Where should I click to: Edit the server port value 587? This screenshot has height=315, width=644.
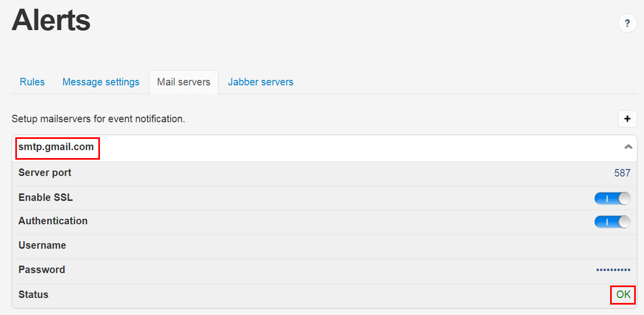(622, 173)
